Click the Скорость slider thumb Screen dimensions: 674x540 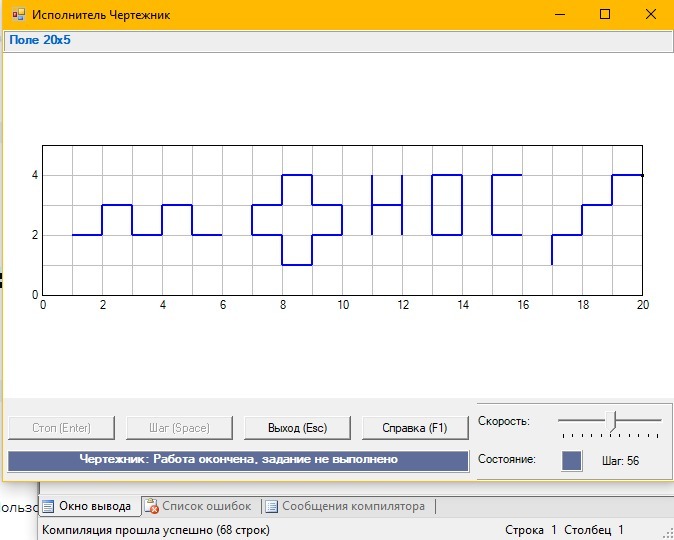[x=611, y=420]
